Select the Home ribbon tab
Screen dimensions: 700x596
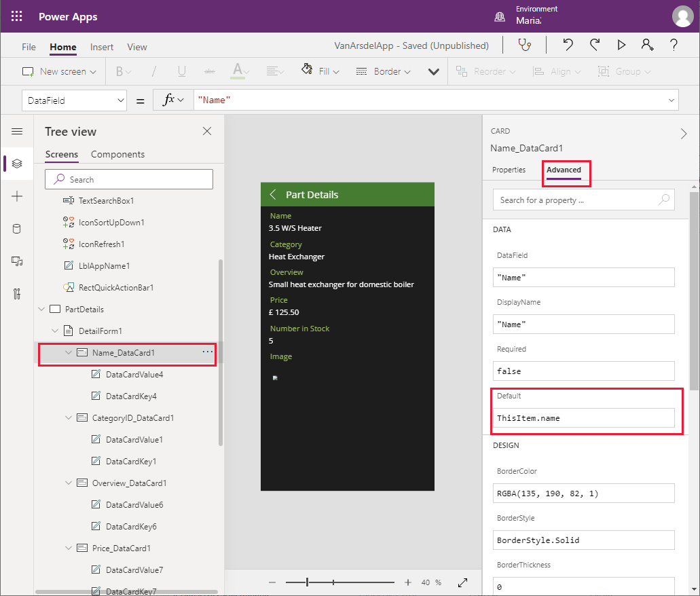tap(63, 47)
